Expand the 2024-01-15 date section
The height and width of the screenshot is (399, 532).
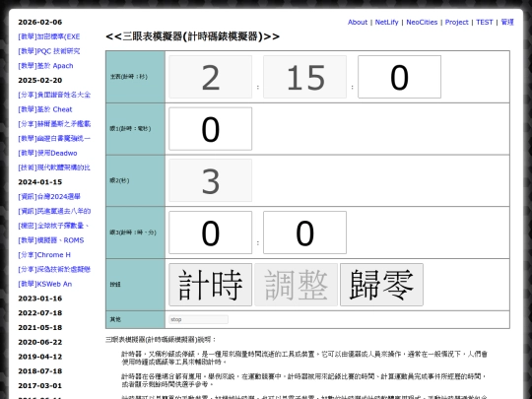[40, 182]
